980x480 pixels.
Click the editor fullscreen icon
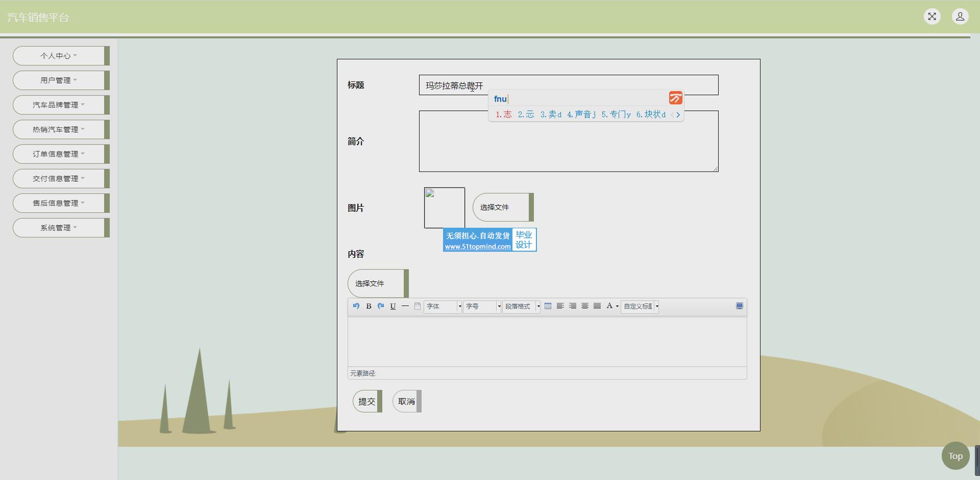[739, 306]
